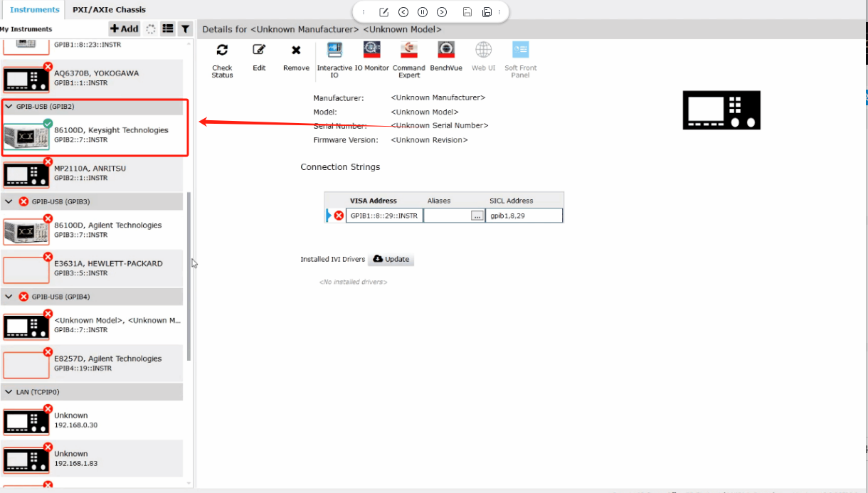Switch to the PXI/AXIe Chassis tab
The height and width of the screenshot is (493, 868).
pyautogui.click(x=109, y=9)
